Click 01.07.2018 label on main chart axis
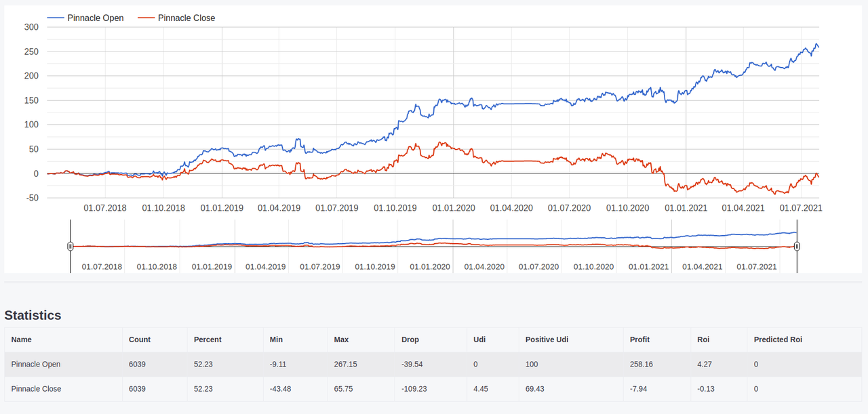 click(105, 208)
